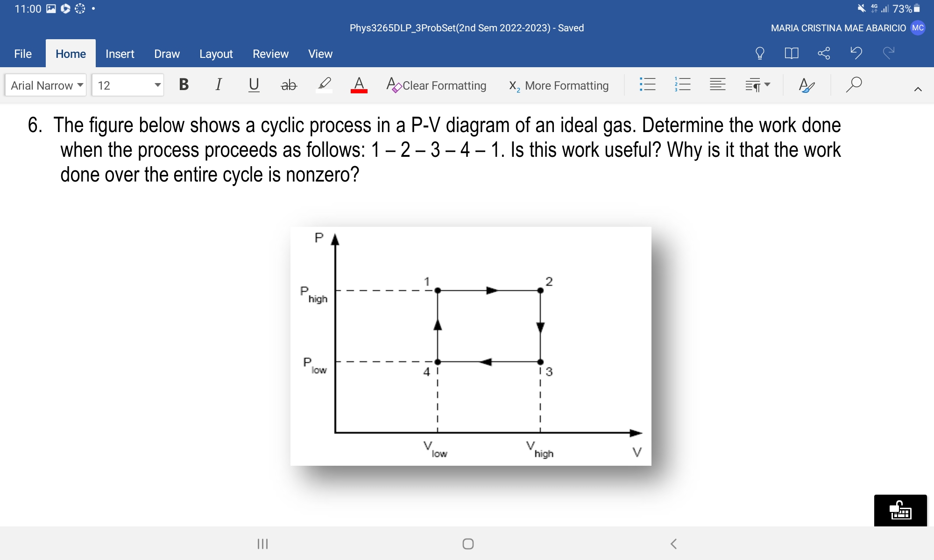The height and width of the screenshot is (560, 934).
Task: Enable subscript formatting
Action: tap(514, 85)
